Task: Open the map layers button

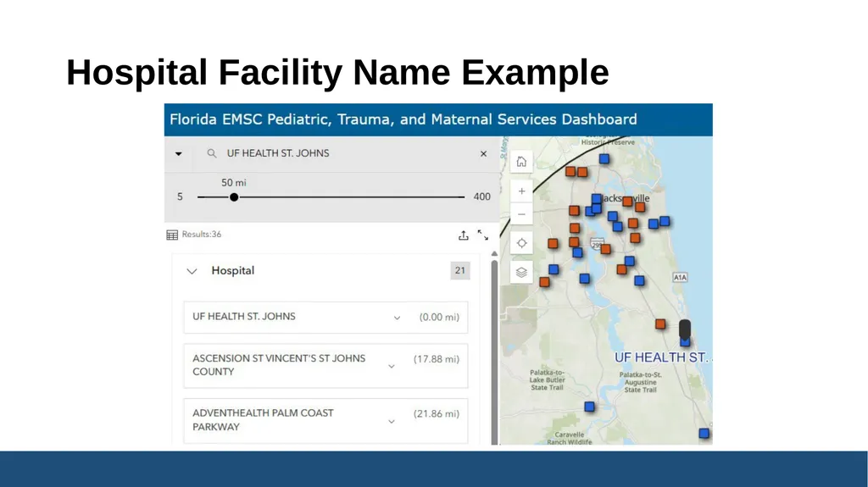Action: (x=521, y=272)
